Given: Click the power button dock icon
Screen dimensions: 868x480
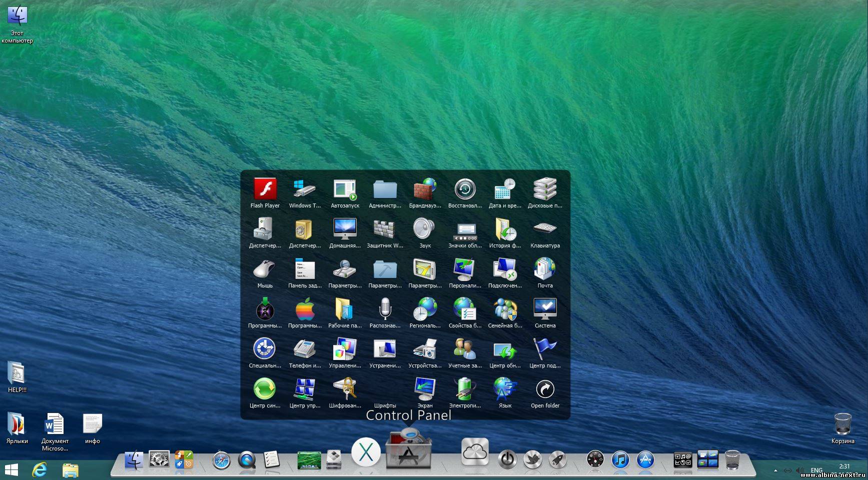Looking at the screenshot, I should 507,459.
